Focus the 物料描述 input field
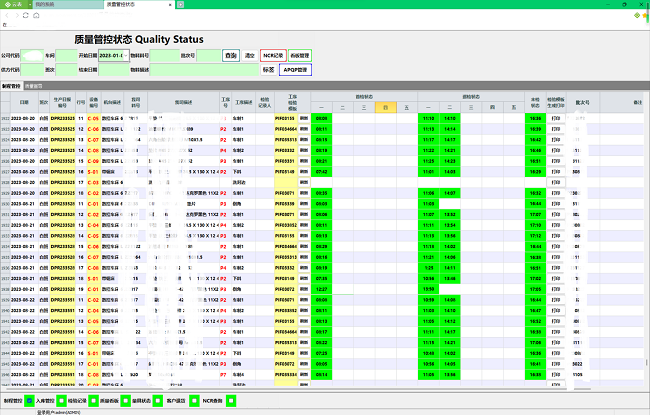The height and width of the screenshot is (415, 650). (x=204, y=70)
